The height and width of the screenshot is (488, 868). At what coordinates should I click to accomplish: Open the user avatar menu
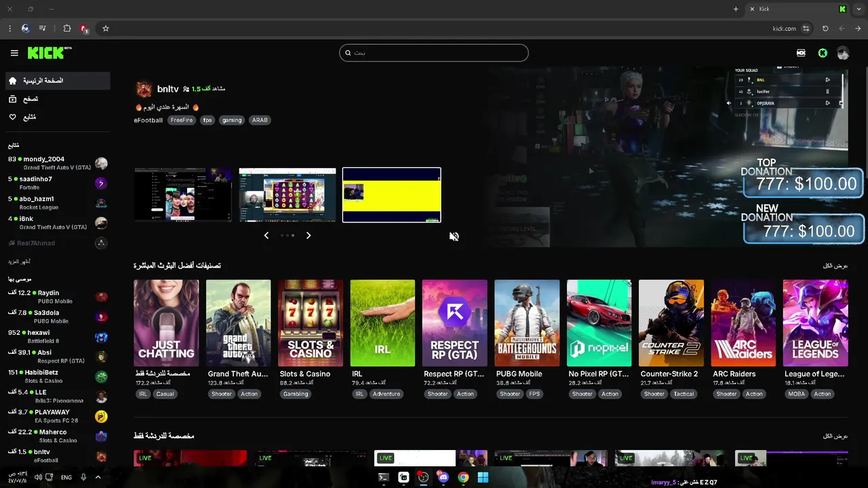843,53
